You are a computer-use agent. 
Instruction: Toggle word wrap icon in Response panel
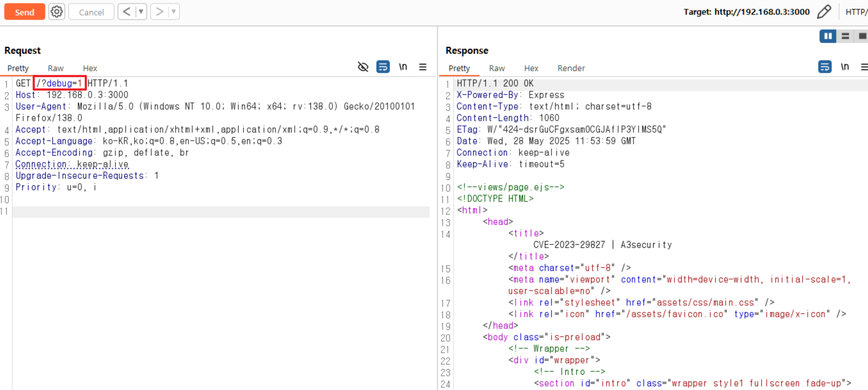click(825, 67)
